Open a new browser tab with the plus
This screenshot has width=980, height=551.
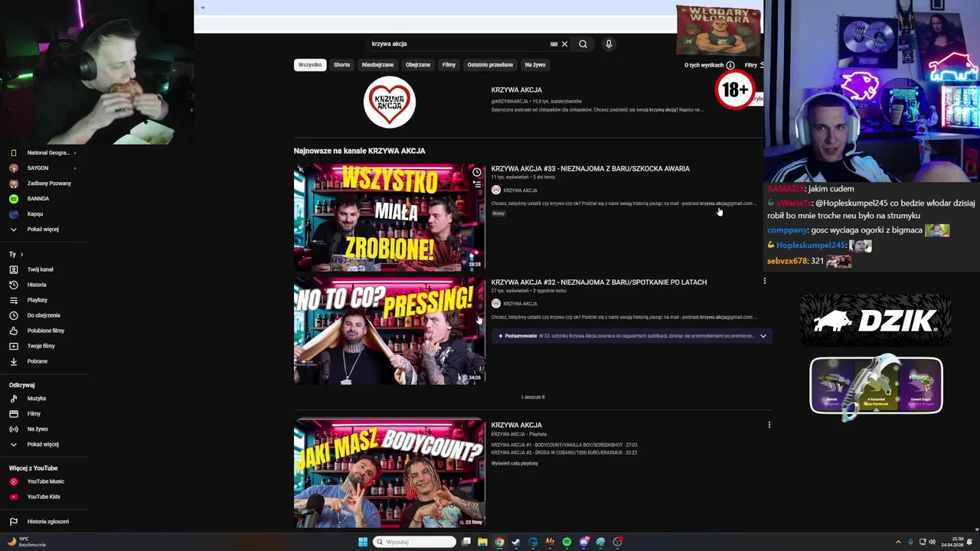(203, 8)
